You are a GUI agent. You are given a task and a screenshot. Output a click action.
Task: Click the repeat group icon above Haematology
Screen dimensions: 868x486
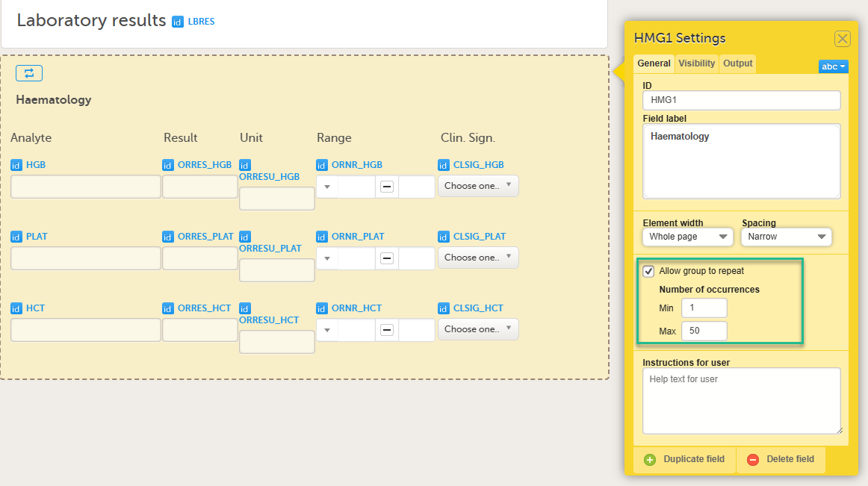pos(29,73)
